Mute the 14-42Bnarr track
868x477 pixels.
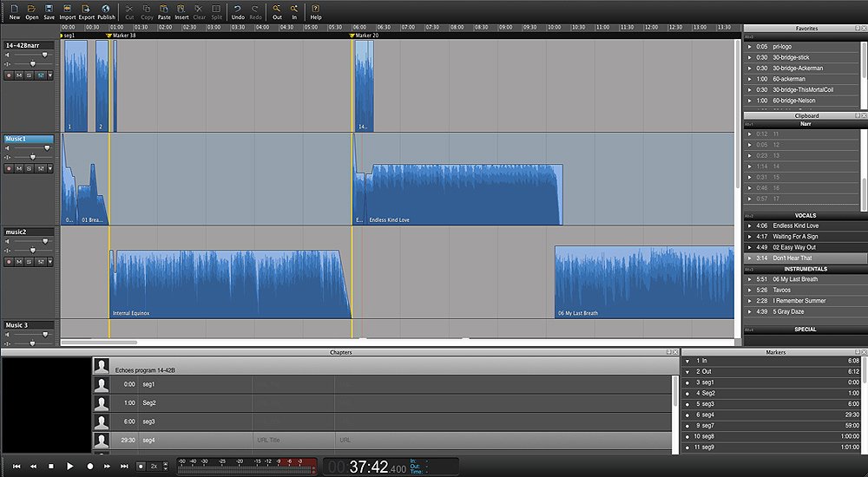pos(19,75)
